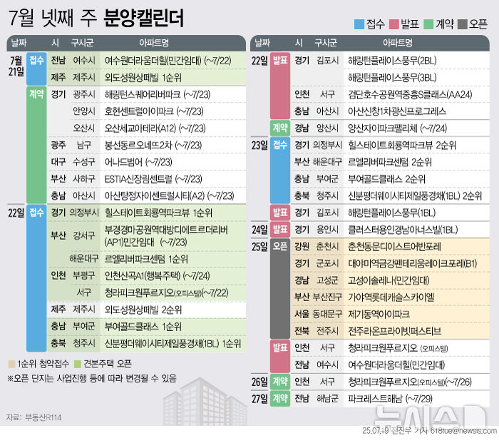
Task: Select the green 계약 legend swatch
Action: 428,24
